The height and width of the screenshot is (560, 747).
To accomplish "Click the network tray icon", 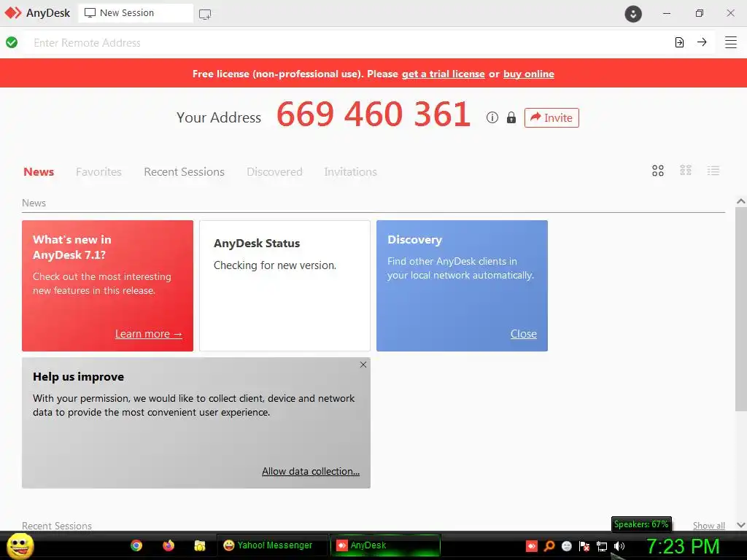I will (x=602, y=547).
